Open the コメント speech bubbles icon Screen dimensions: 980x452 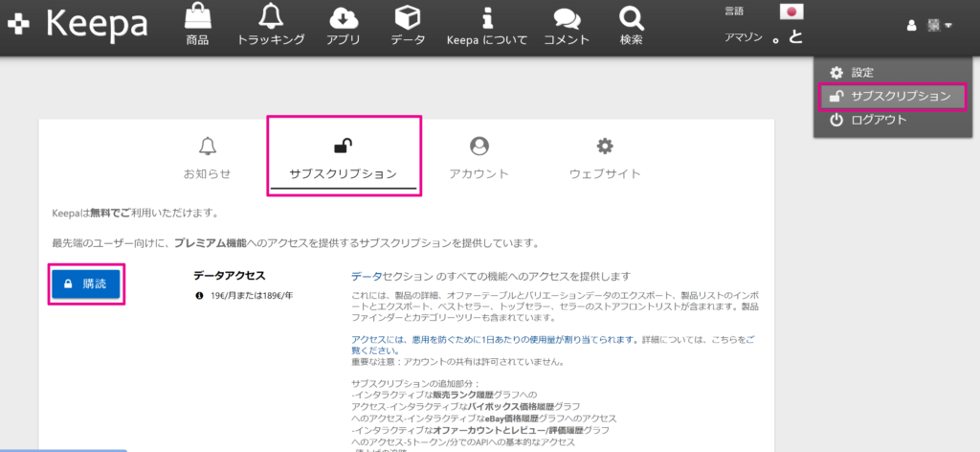567,18
